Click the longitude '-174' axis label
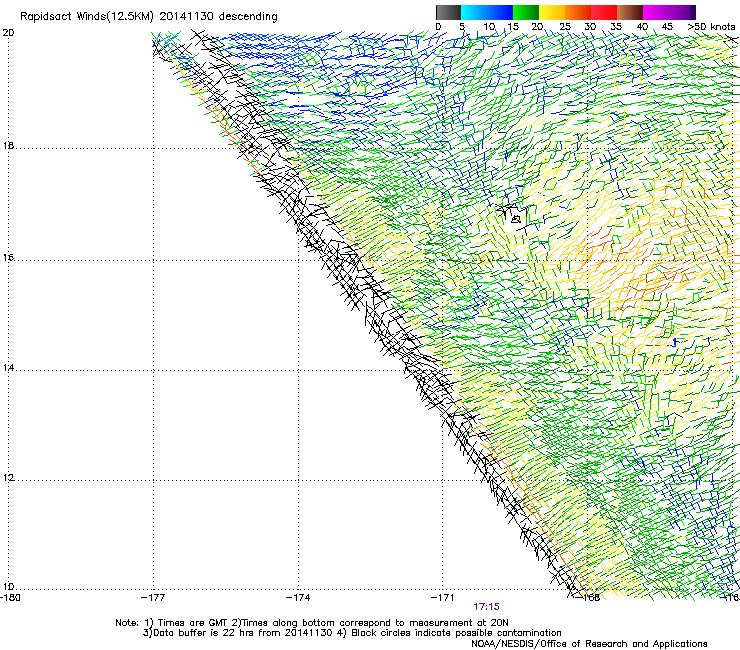This screenshot has width=740, height=650. pos(298,598)
